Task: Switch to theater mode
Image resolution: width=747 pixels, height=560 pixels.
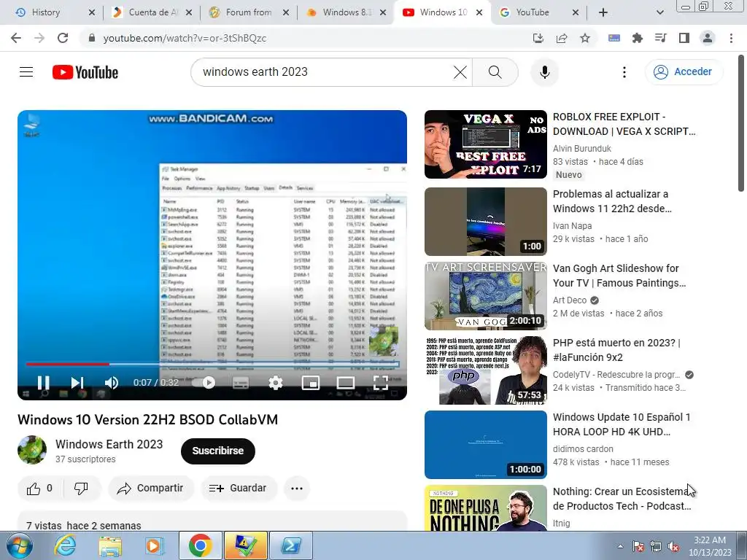Action: (x=345, y=382)
